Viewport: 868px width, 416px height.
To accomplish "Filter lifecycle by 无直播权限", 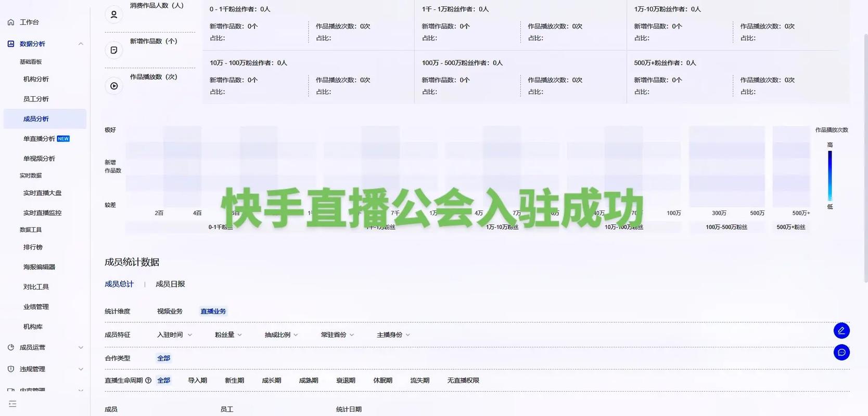I will [x=463, y=381].
